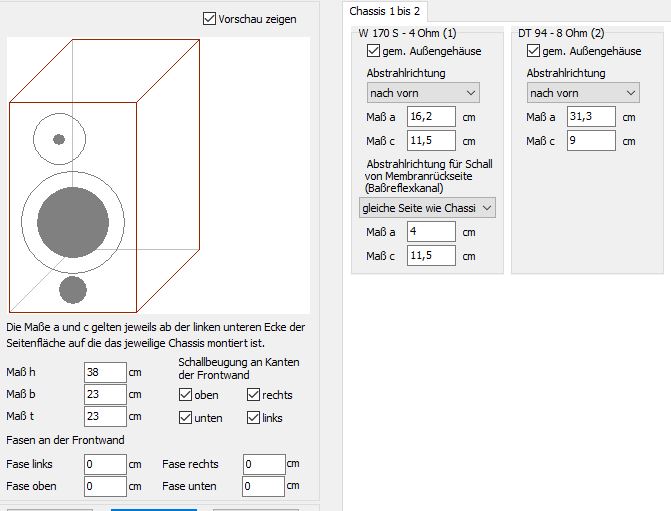Click the Maß h height field
Screen dimensions: 671x511
(x=105, y=373)
